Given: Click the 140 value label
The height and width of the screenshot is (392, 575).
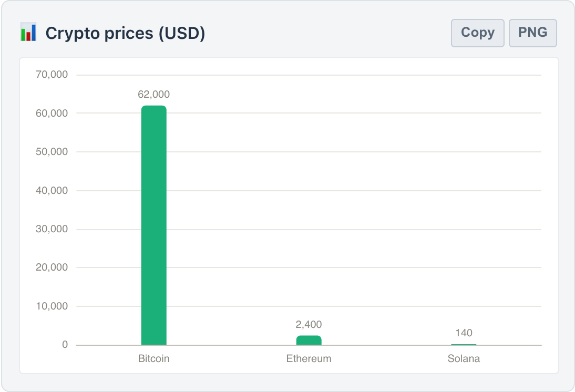Looking at the screenshot, I should pos(464,333).
